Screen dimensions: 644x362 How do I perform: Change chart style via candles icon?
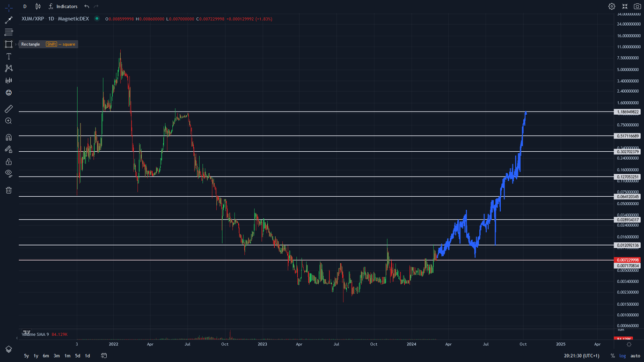click(x=37, y=6)
